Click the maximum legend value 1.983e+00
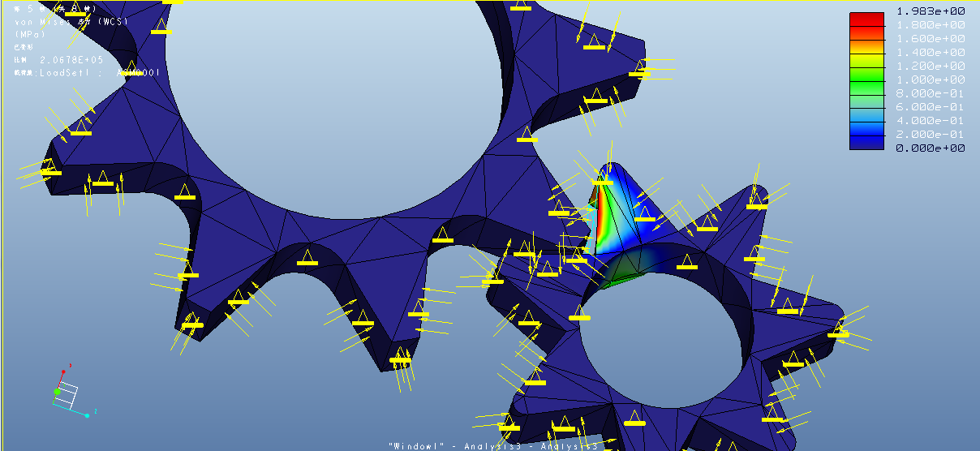The width and height of the screenshot is (980, 451). (x=930, y=11)
